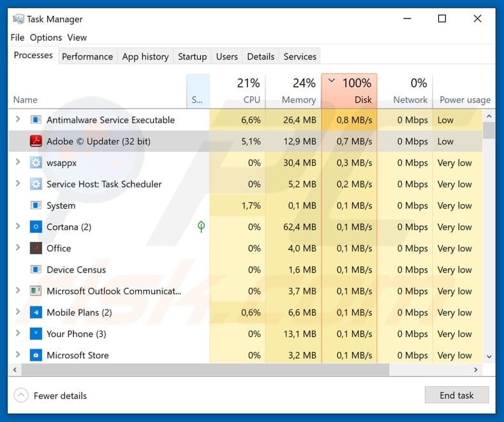Expand the Cortana (2) process group
The height and width of the screenshot is (422, 504).
18,226
